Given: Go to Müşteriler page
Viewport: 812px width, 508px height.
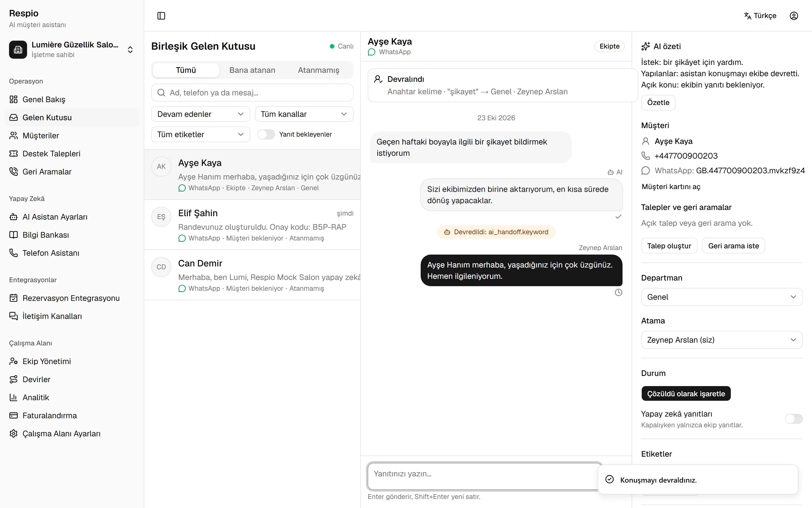Looking at the screenshot, I should [x=72, y=135].
